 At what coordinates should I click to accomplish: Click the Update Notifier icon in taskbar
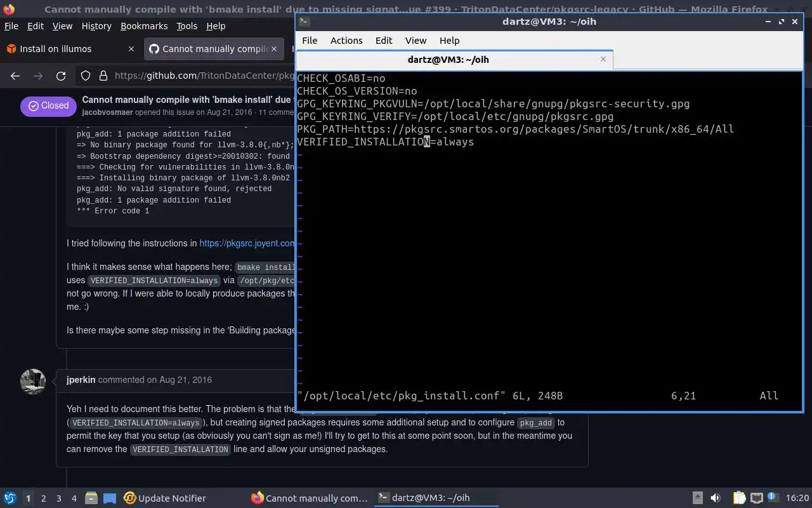[130, 498]
